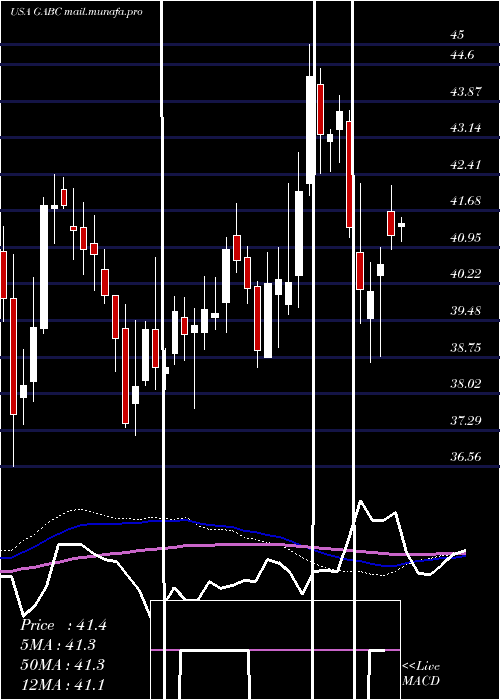
Task: Click the 40.22 price axis label
Action: 466,274
